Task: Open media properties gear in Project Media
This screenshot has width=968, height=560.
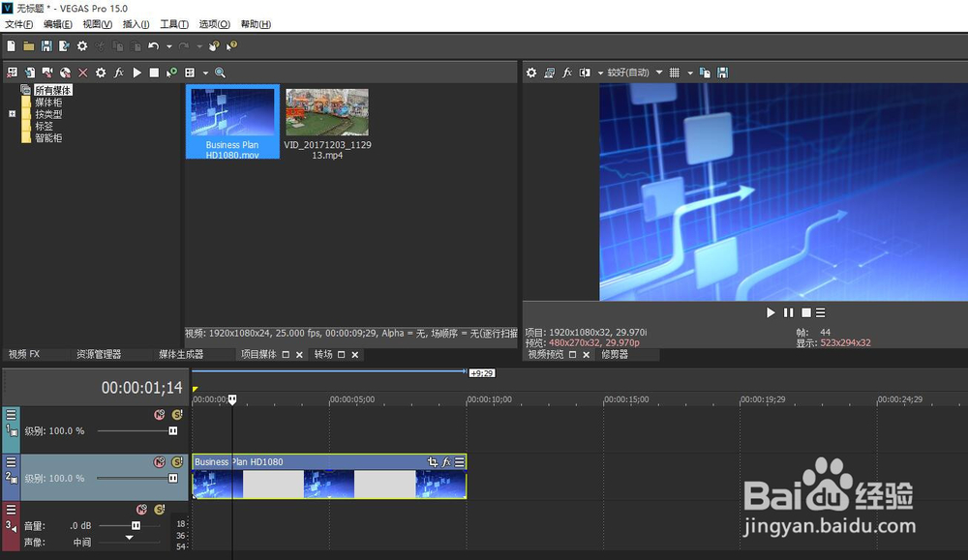Action: click(x=101, y=73)
